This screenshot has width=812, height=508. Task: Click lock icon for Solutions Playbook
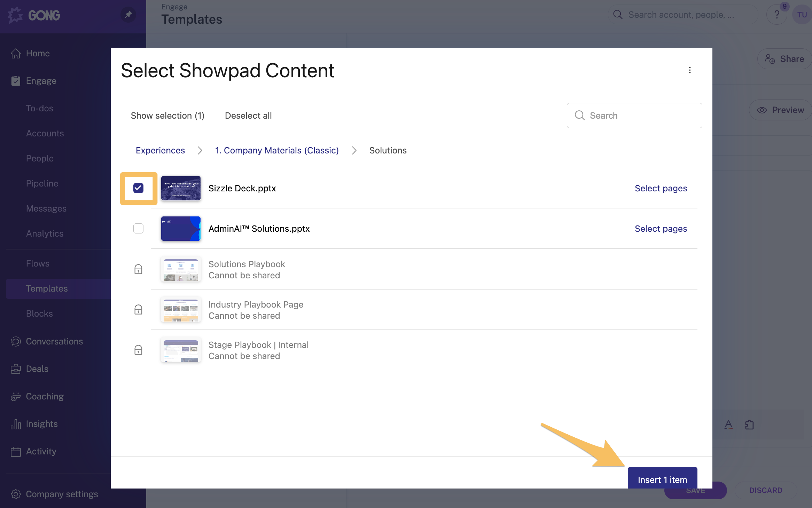(x=138, y=269)
